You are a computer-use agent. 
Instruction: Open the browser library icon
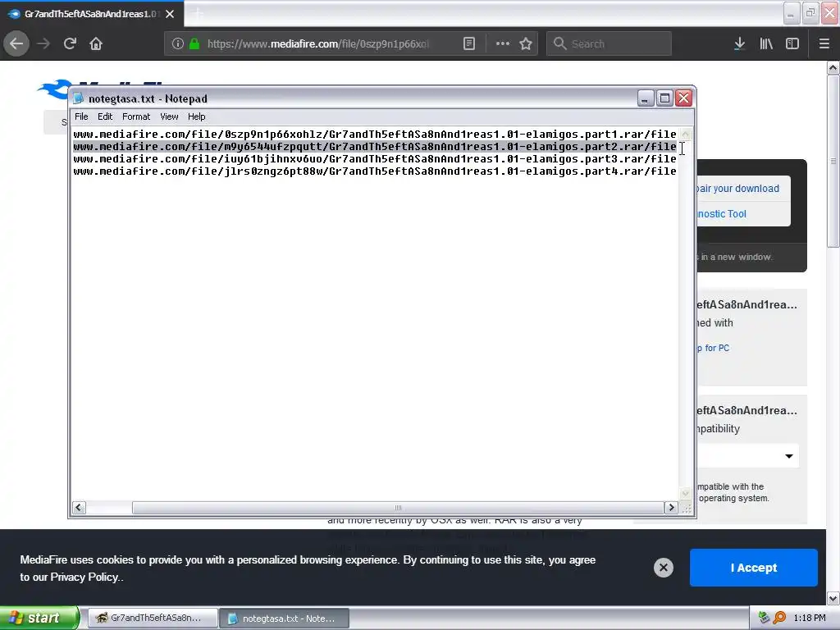click(766, 43)
